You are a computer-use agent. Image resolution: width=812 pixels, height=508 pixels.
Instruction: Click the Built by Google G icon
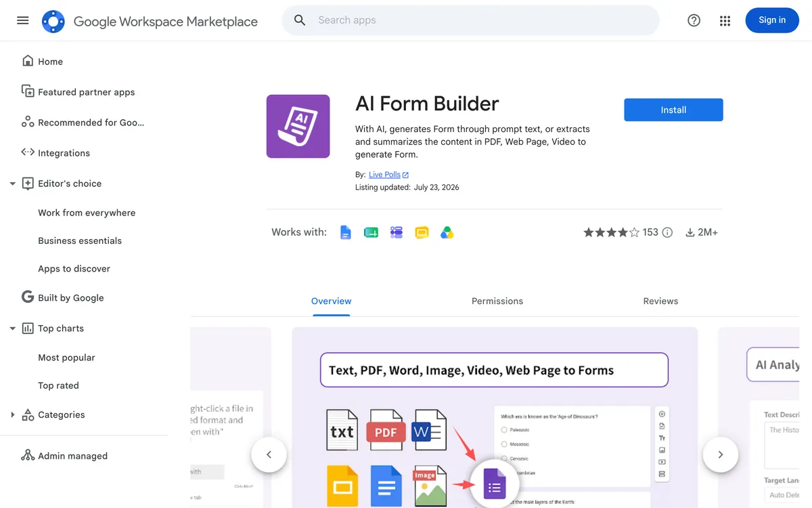pyautogui.click(x=28, y=297)
